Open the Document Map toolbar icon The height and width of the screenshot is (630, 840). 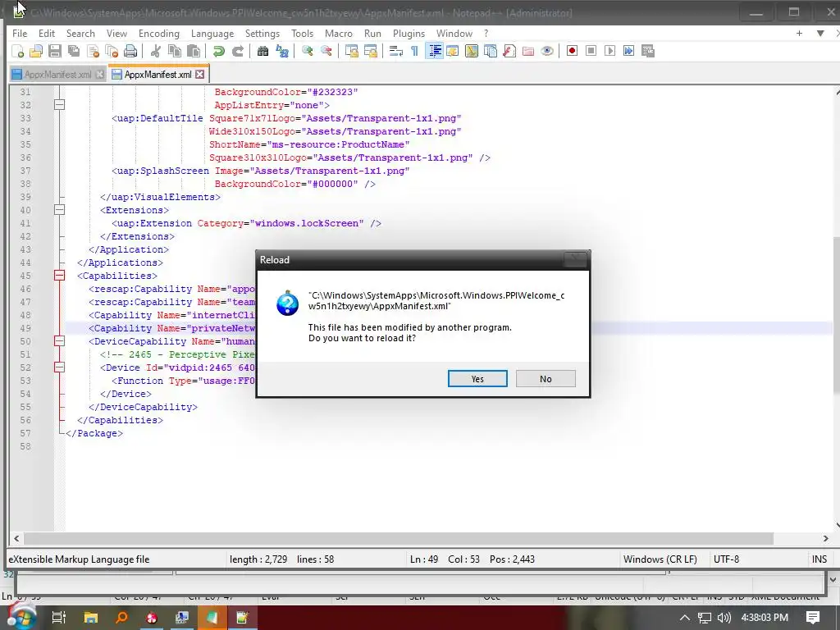[x=472, y=51]
